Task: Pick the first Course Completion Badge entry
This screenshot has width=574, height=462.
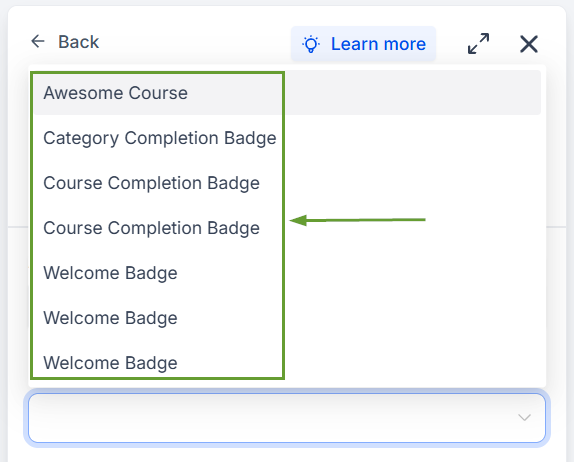Action: point(152,183)
